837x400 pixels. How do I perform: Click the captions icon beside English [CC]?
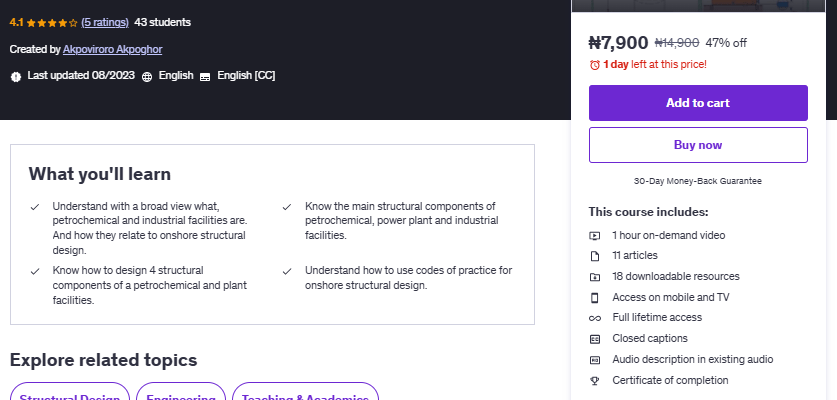tap(205, 76)
